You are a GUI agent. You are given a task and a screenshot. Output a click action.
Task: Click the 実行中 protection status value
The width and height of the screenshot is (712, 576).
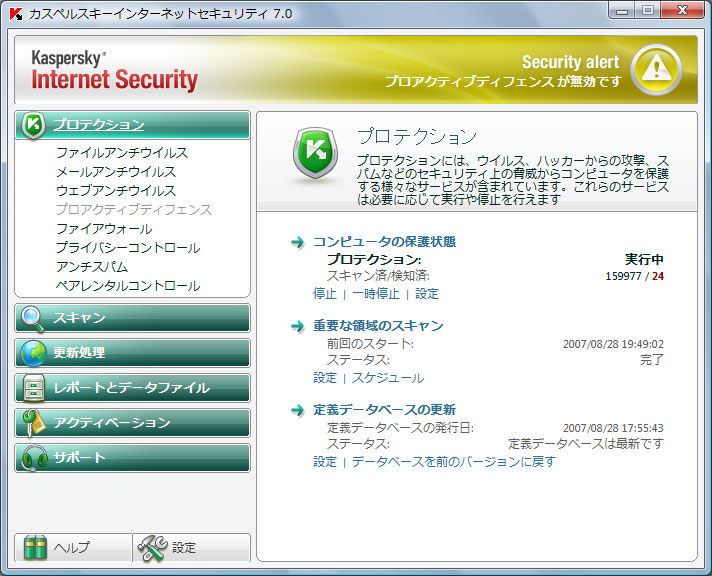644,259
